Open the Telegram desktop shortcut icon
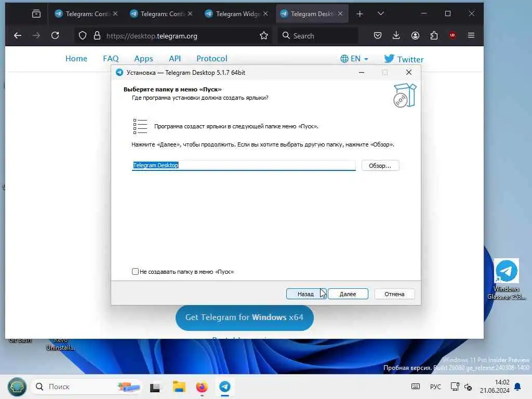The height and width of the screenshot is (399, 532). [506, 279]
